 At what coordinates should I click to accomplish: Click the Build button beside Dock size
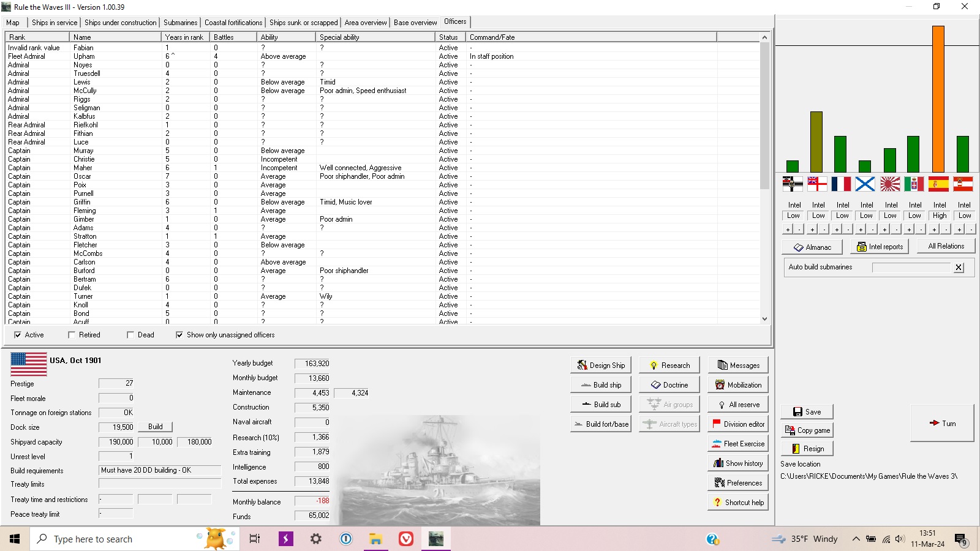(x=156, y=427)
